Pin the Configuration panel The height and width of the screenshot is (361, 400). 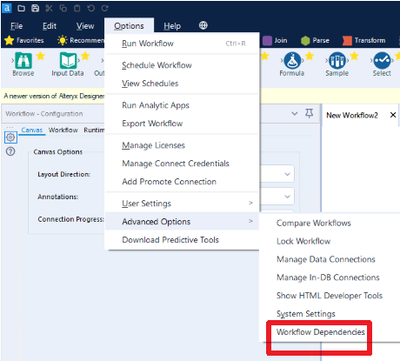click(x=309, y=113)
